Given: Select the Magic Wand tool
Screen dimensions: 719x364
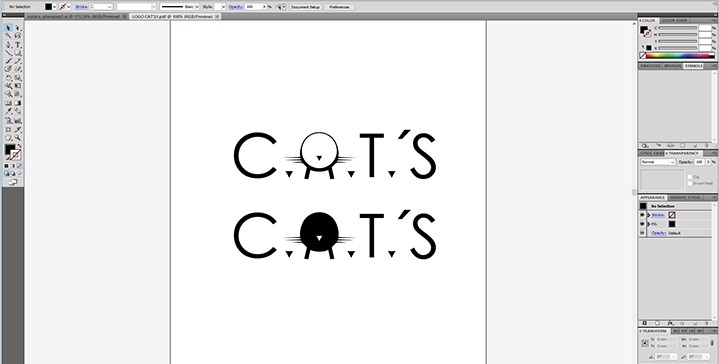Looking at the screenshot, I should tap(8, 35).
